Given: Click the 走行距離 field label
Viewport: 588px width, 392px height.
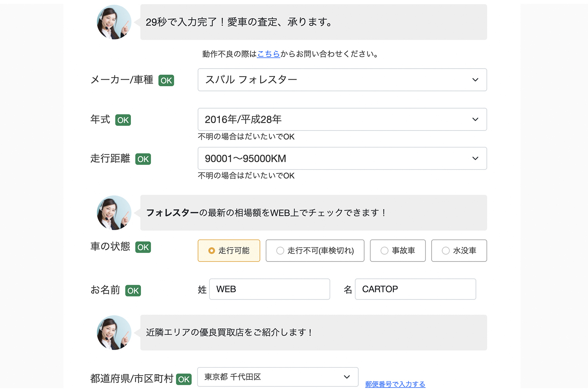Looking at the screenshot, I should point(110,158).
